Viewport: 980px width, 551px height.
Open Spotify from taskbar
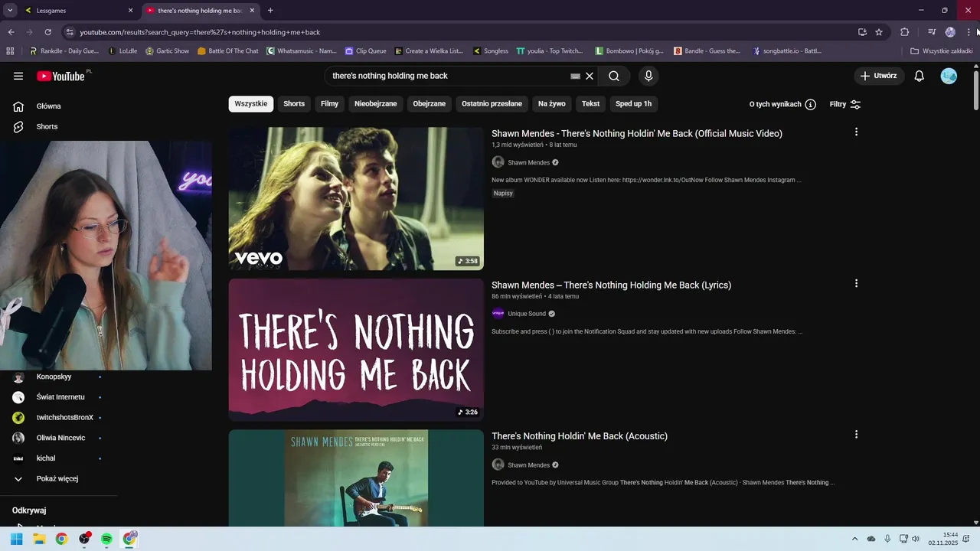coord(106,539)
